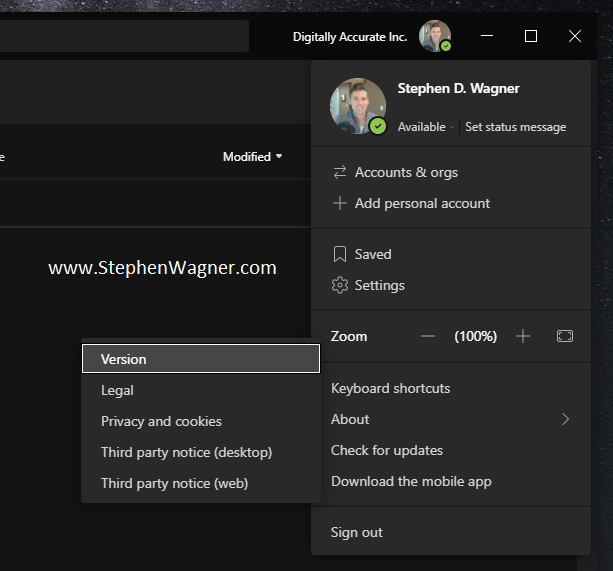Image resolution: width=613 pixels, height=571 pixels.
Task: Increase zoom with the plus button
Action: pyautogui.click(x=523, y=336)
